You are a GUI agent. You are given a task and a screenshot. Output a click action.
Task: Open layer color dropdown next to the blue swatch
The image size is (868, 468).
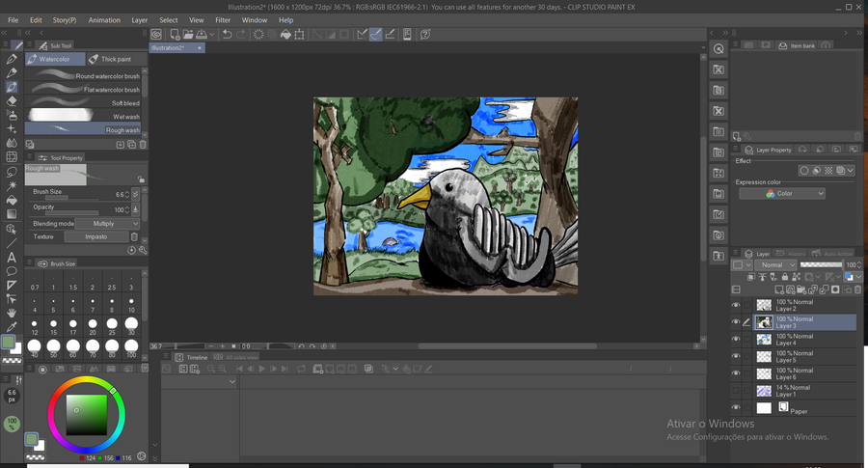pos(858,277)
